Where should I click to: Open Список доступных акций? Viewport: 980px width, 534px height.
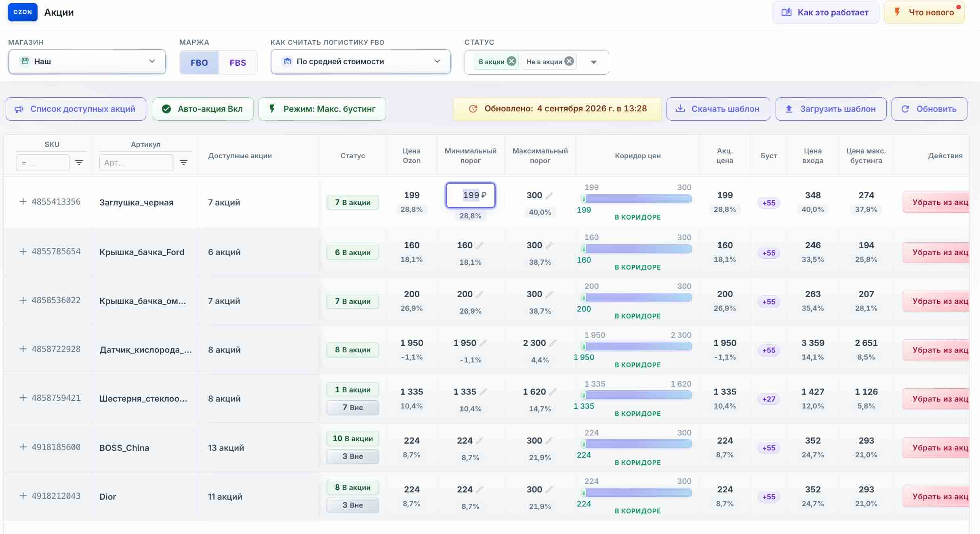tap(76, 109)
